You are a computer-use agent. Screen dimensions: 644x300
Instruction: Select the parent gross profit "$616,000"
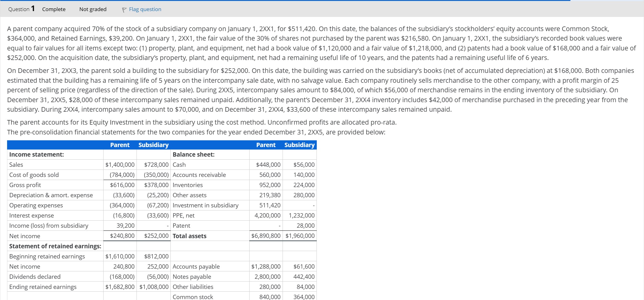click(122, 185)
